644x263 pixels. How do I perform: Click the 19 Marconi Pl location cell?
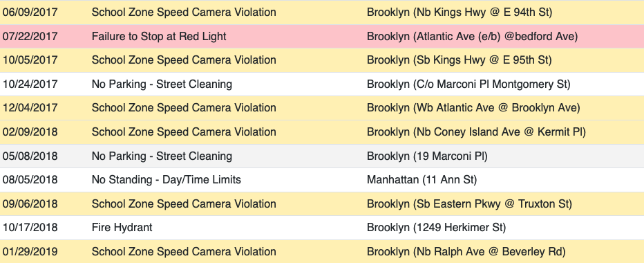[427, 156]
